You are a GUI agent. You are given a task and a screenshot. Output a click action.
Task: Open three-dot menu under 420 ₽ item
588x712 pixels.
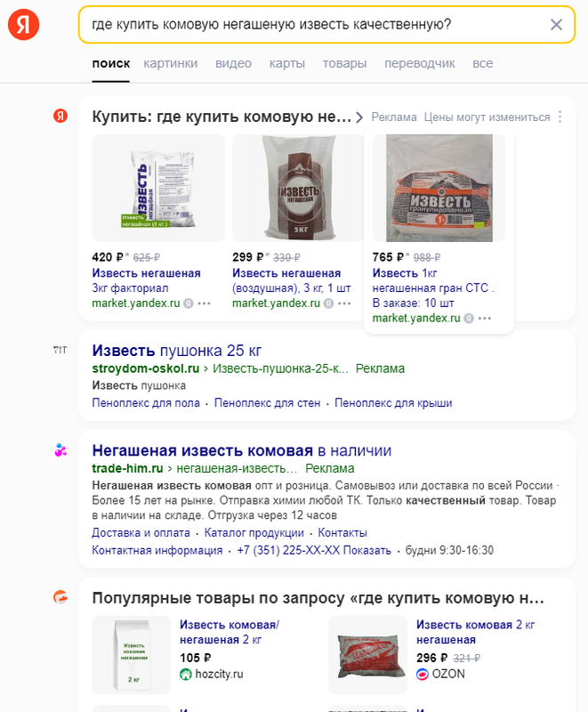coord(205,303)
